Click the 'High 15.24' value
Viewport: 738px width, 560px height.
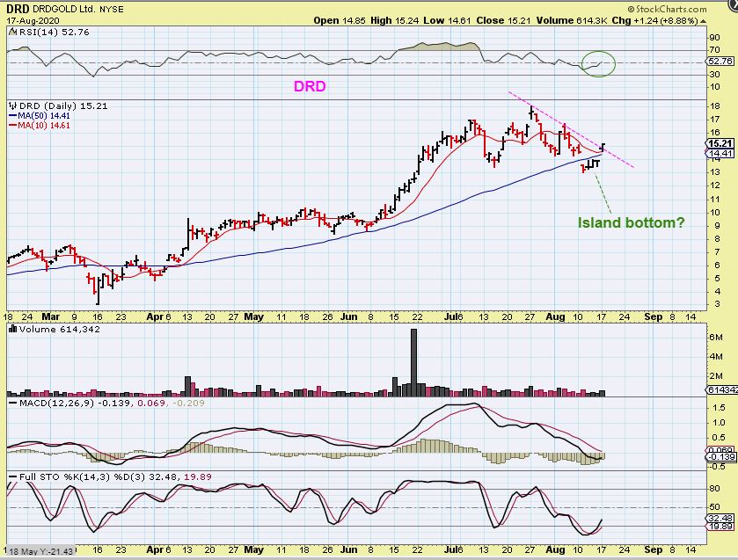click(x=394, y=21)
